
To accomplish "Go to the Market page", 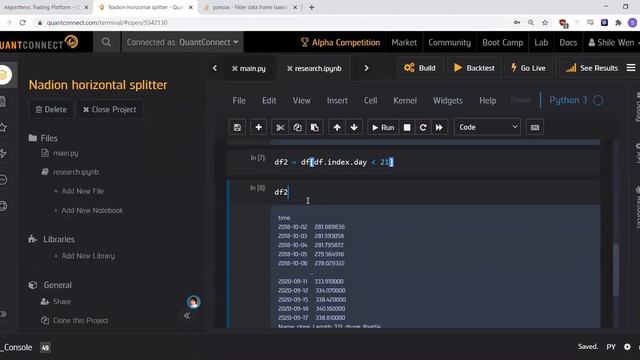I will (x=404, y=42).
